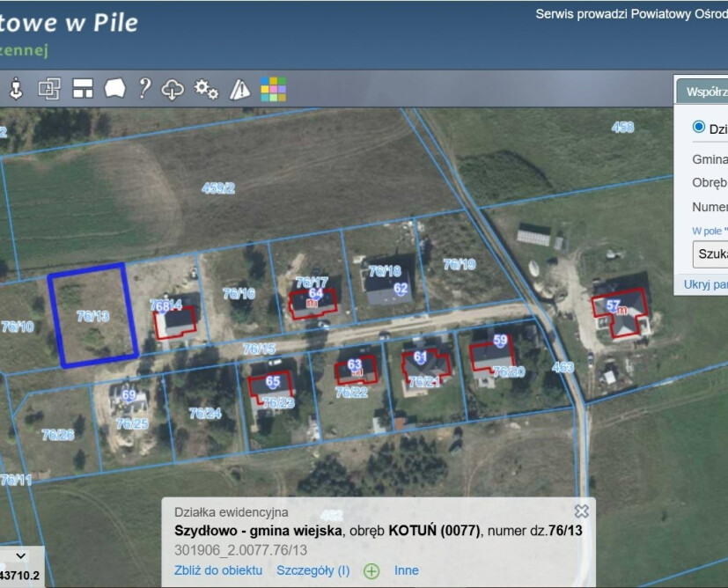
Task: Click the anchor/locate tool icon
Action: [x=16, y=89]
